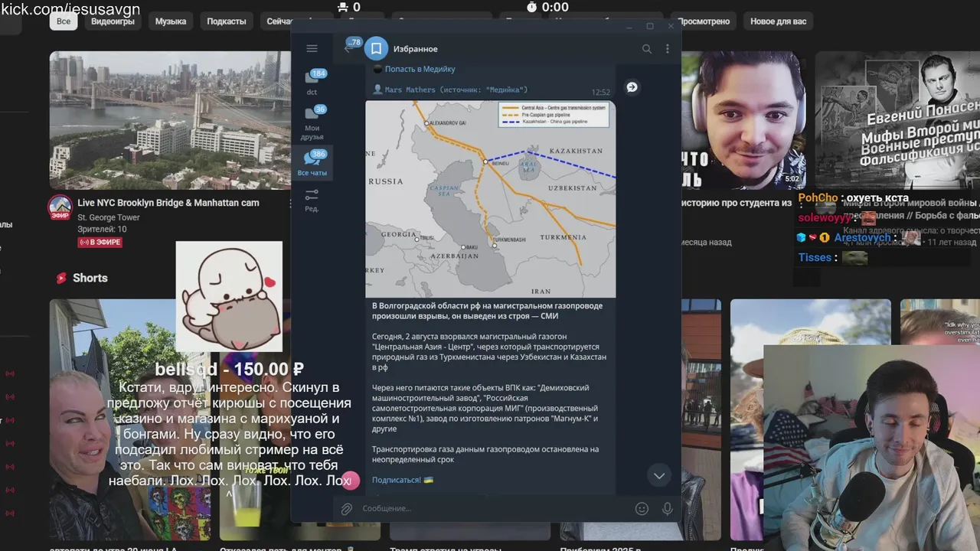Select the Видеоигры filter tab

coord(113,21)
